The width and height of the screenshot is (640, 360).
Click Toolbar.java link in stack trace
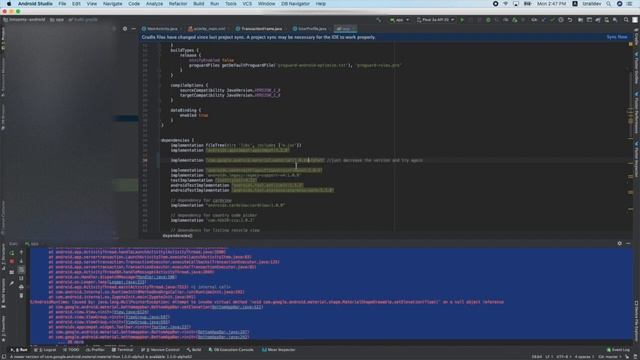(170, 327)
